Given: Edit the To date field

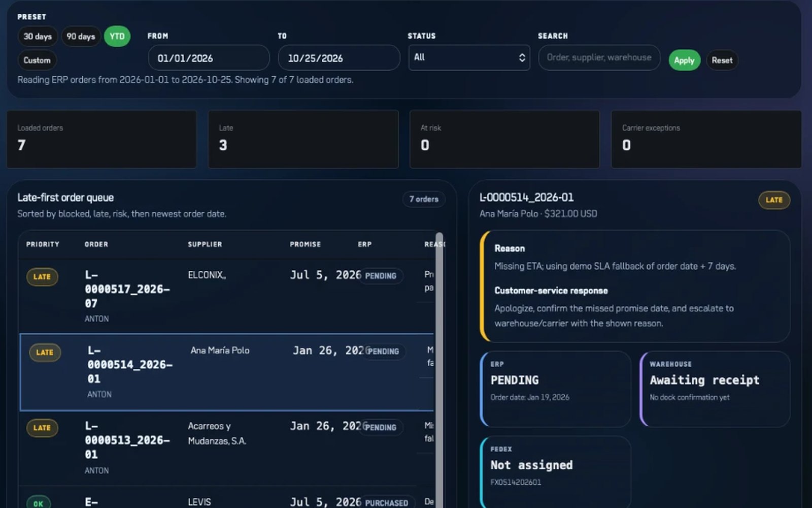Looking at the screenshot, I should pyautogui.click(x=339, y=58).
